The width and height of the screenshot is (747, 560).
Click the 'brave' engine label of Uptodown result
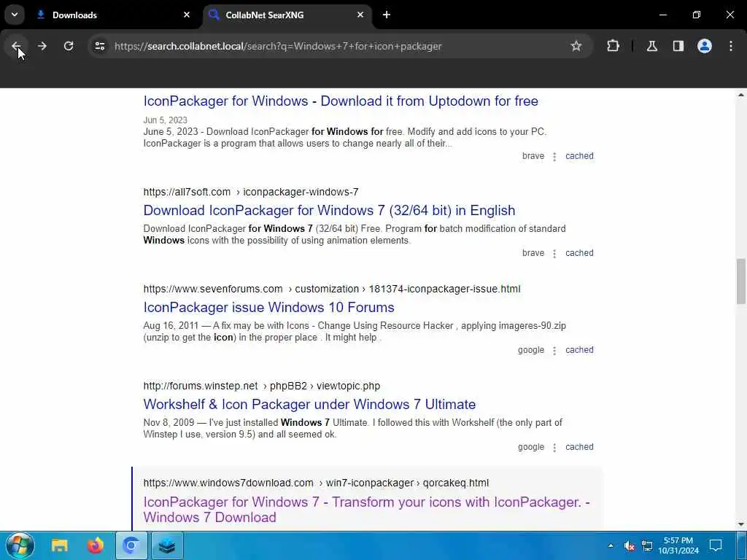[533, 156]
